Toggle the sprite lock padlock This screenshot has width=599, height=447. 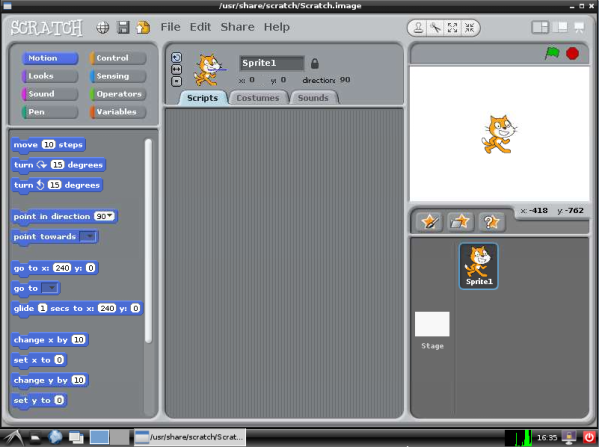[314, 63]
